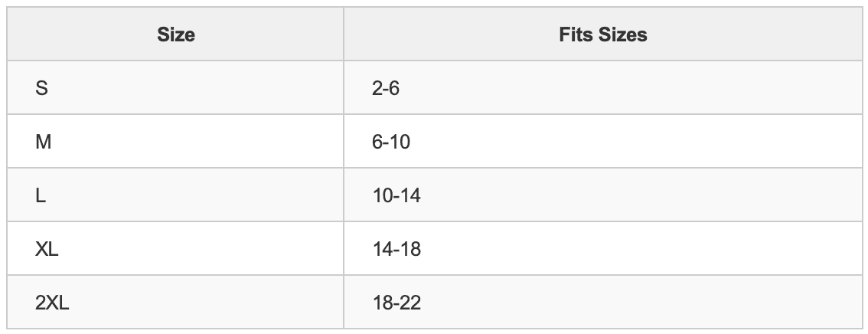Viewport: 868px width, 334px height.
Task: Click the bold Fits Sizes text
Action: [603, 34]
